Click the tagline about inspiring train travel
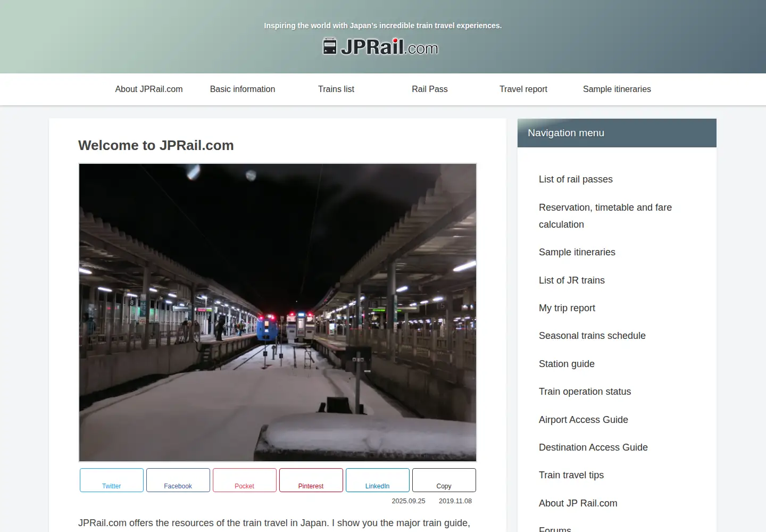Viewport: 766px width, 532px height. point(383,26)
